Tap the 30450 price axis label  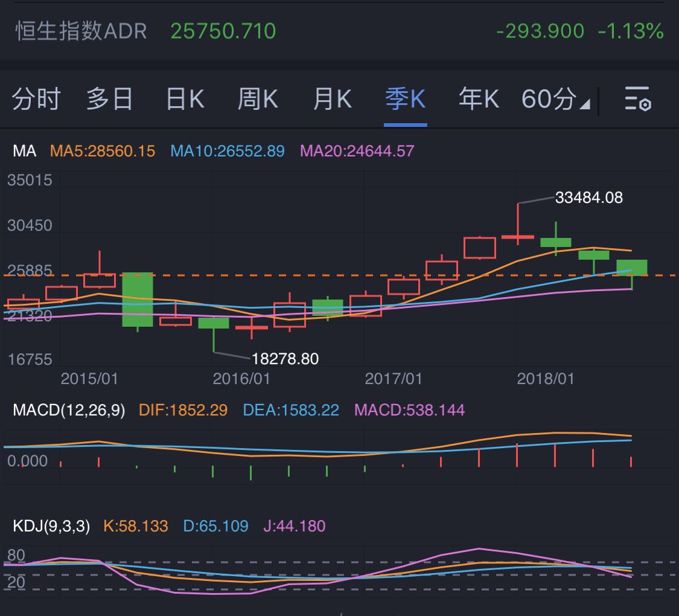tap(30, 225)
